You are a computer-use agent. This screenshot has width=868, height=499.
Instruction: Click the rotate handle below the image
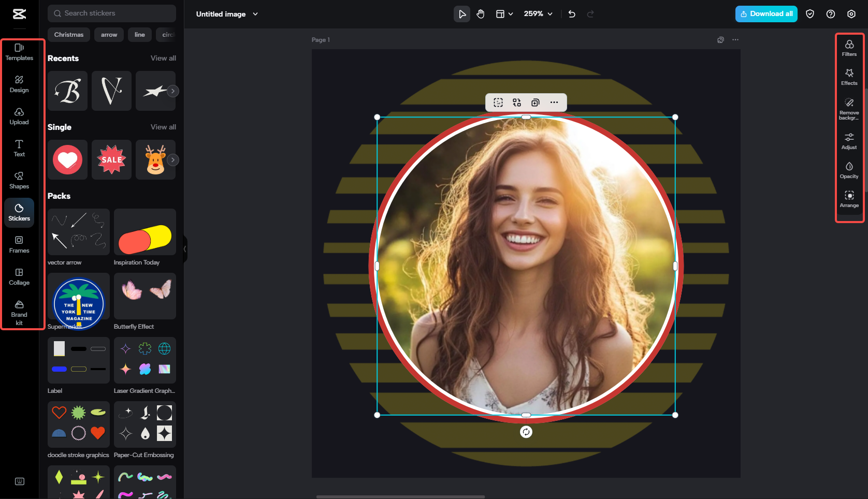(x=526, y=432)
